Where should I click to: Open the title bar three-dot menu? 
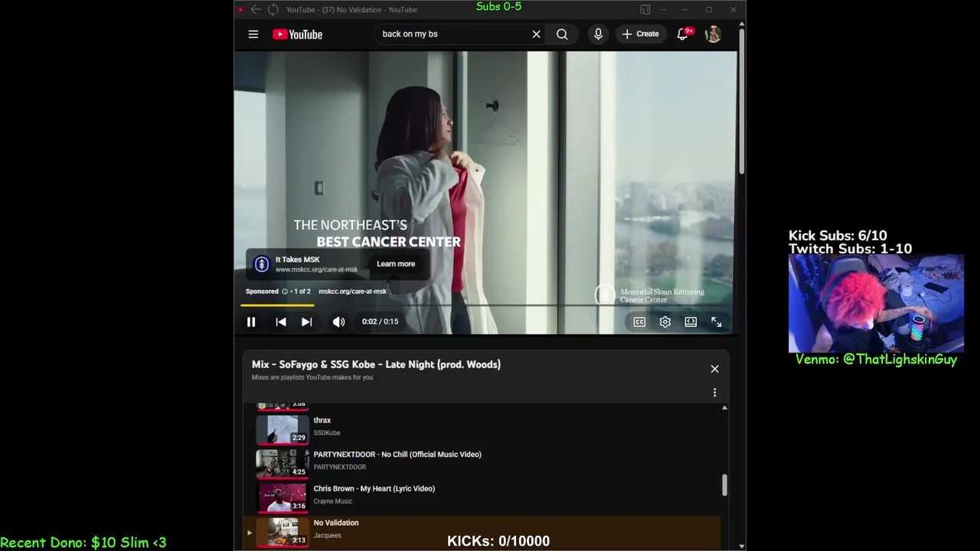663,9
